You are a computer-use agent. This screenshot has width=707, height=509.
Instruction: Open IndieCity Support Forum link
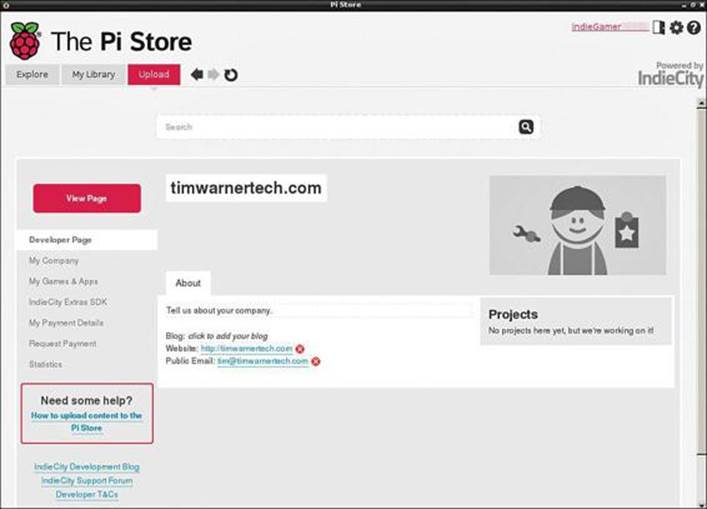(87, 481)
